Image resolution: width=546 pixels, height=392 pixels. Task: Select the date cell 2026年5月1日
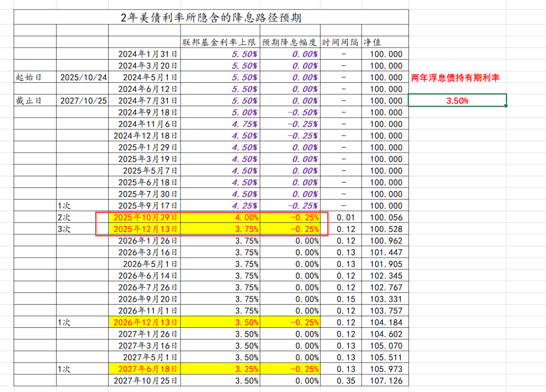(x=144, y=264)
